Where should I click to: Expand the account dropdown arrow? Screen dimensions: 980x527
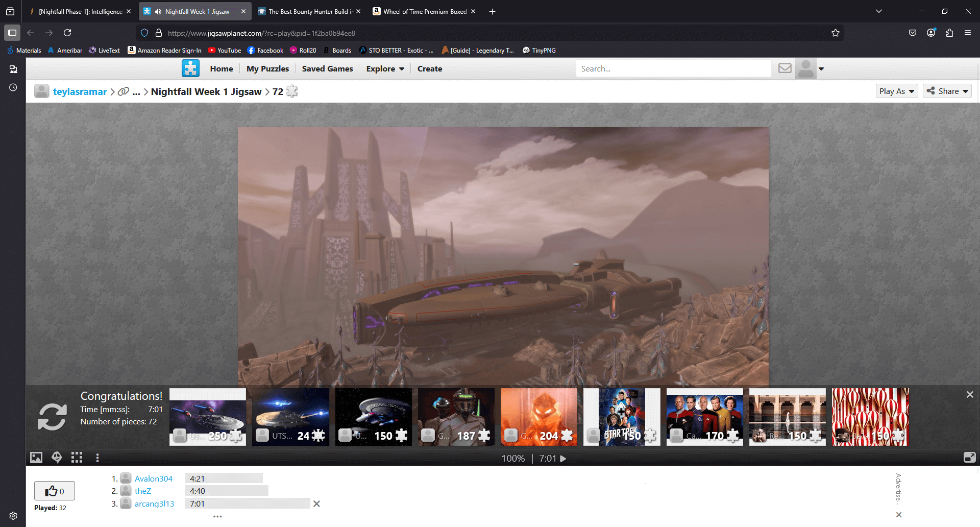pos(821,69)
